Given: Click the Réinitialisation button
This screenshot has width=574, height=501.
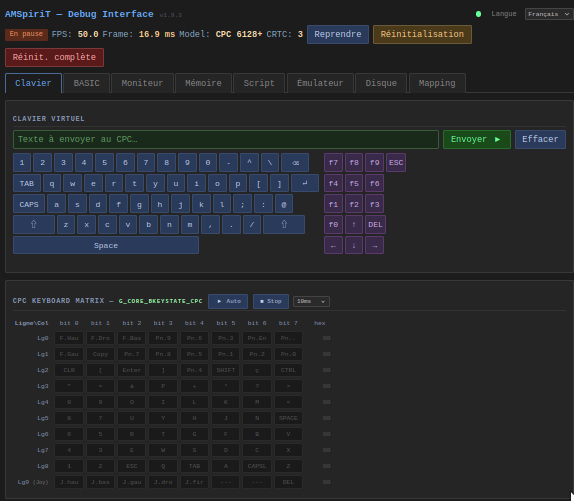Looking at the screenshot, I should click(x=422, y=34).
